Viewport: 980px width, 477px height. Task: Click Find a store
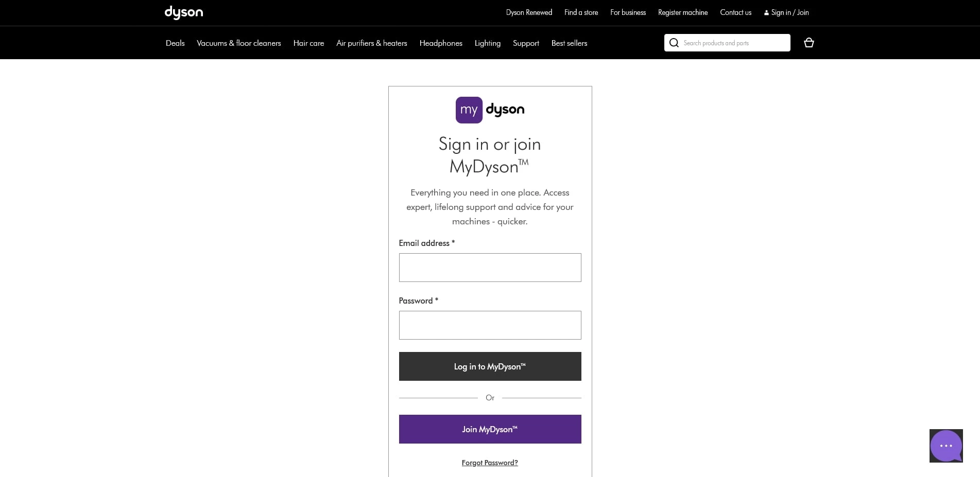[581, 12]
